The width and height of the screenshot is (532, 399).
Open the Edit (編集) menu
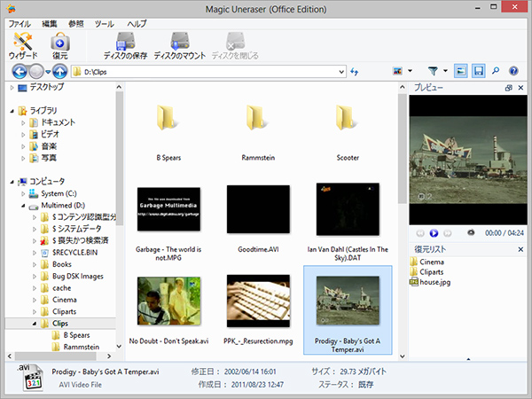pos(50,24)
